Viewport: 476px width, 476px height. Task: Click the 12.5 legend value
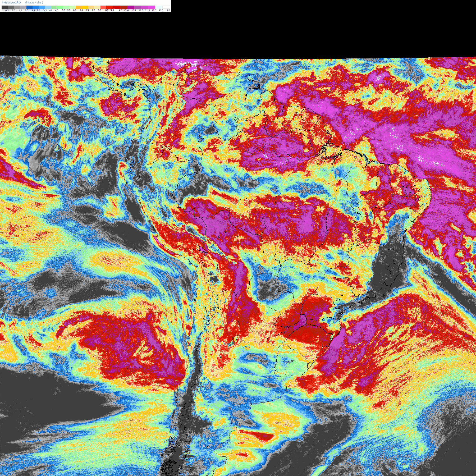point(161,10)
